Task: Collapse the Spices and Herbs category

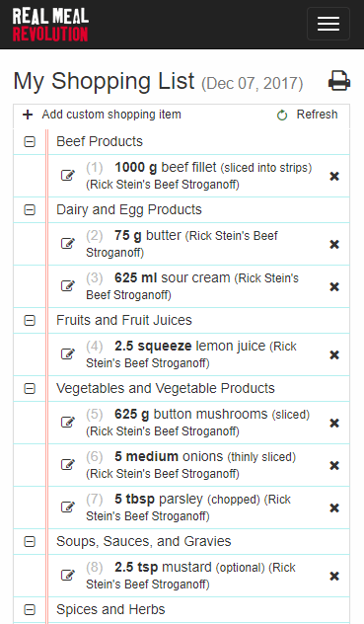Action: (30, 609)
